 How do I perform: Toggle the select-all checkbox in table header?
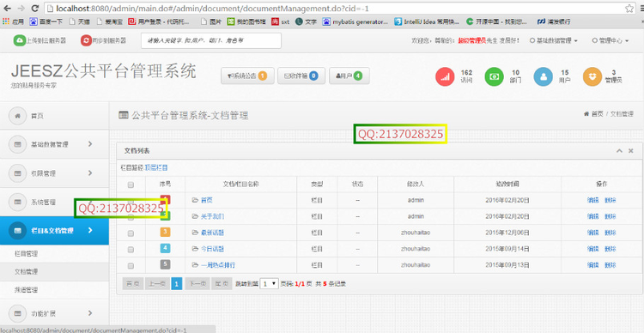pos(131,185)
